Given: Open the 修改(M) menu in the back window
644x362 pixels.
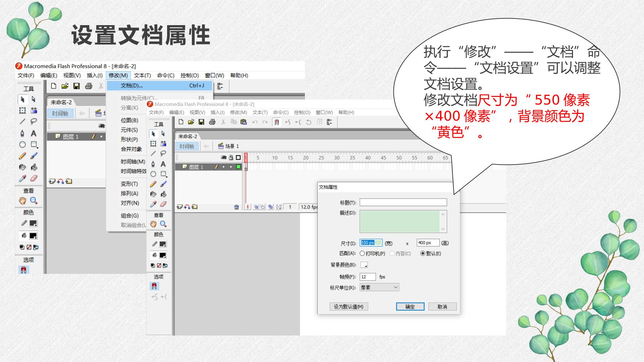Looking at the screenshot, I should click(118, 75).
